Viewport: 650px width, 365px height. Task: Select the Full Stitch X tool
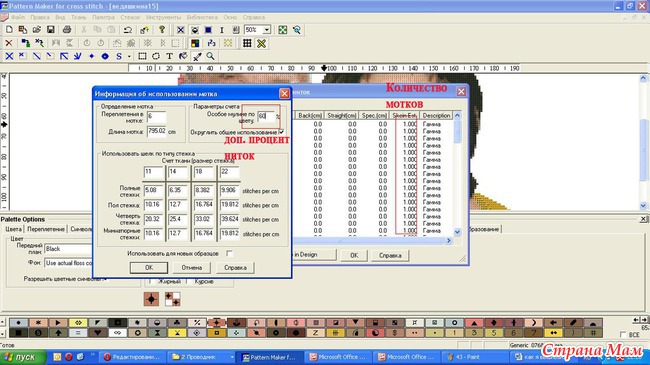pyautogui.click(x=9, y=56)
